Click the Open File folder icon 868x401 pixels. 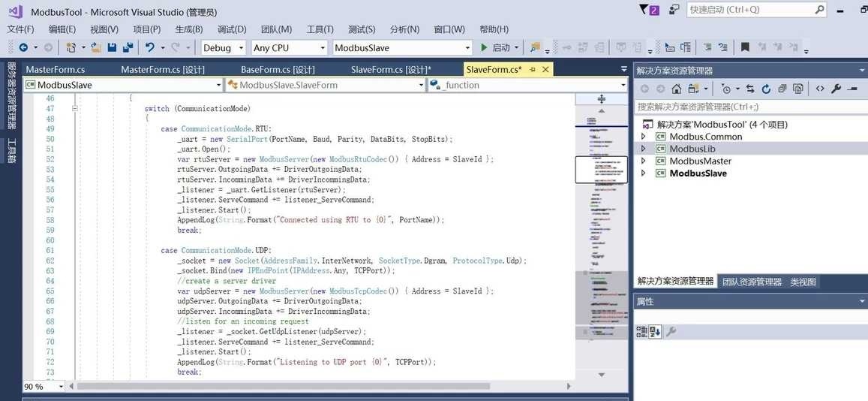tap(96, 47)
